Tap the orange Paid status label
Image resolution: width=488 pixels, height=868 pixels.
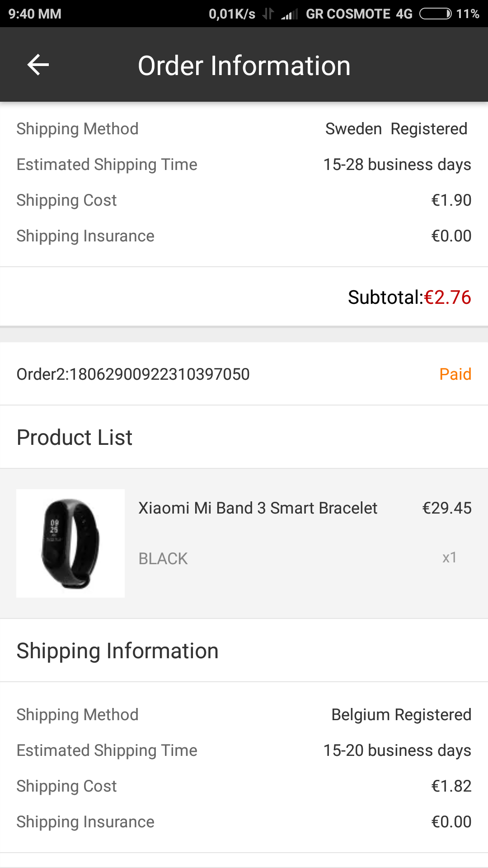455,374
